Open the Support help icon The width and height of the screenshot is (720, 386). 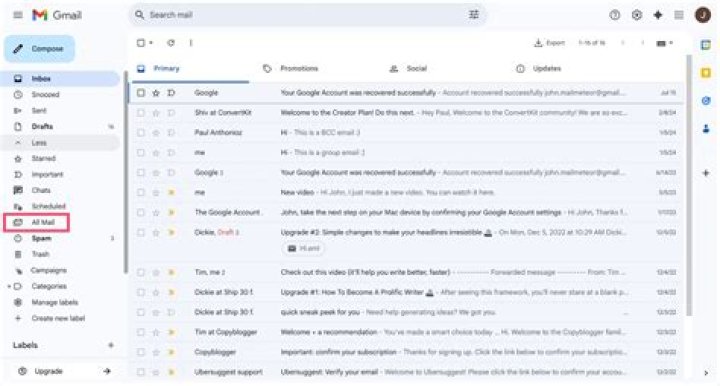pyautogui.click(x=614, y=15)
